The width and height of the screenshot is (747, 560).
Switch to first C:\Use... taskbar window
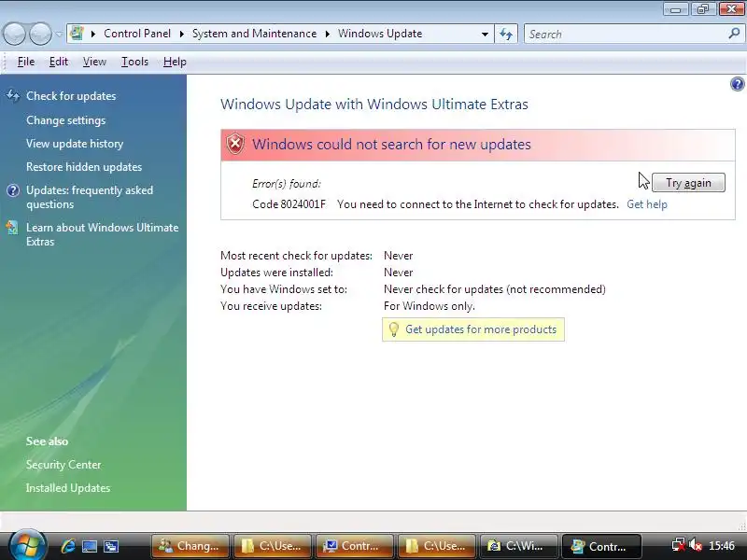pos(273,546)
